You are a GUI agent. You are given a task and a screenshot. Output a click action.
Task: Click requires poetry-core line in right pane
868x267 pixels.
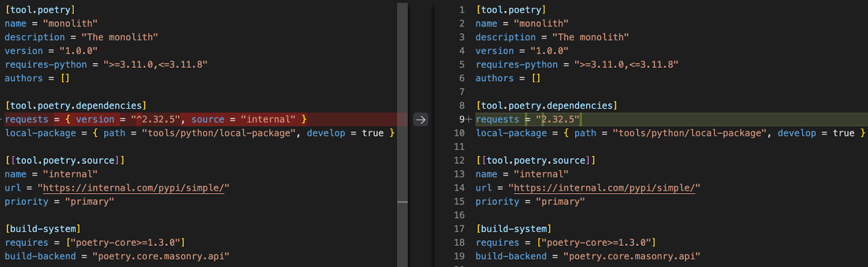(566, 243)
